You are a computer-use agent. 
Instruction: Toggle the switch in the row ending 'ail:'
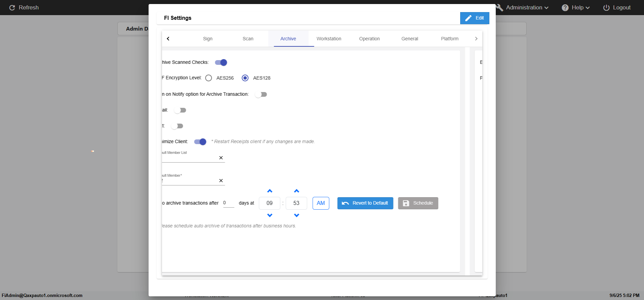point(180,110)
